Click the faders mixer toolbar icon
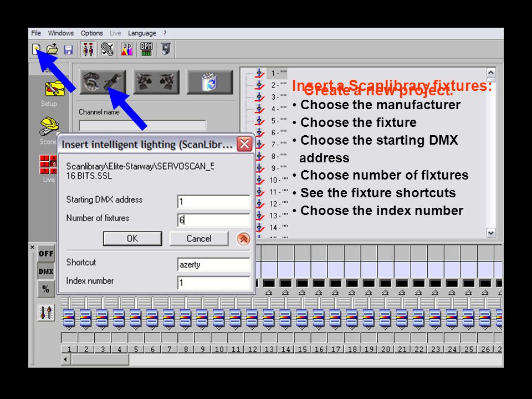This screenshot has height=399, width=532. tap(88, 49)
